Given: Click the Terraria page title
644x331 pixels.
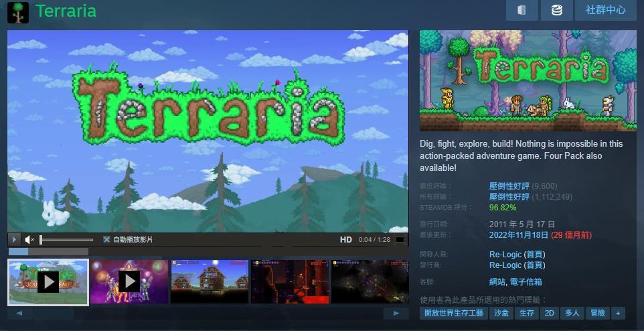Looking at the screenshot, I should tap(66, 11).
